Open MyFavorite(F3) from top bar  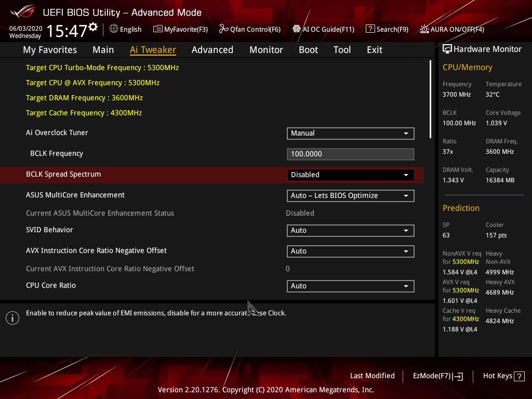[x=180, y=29]
